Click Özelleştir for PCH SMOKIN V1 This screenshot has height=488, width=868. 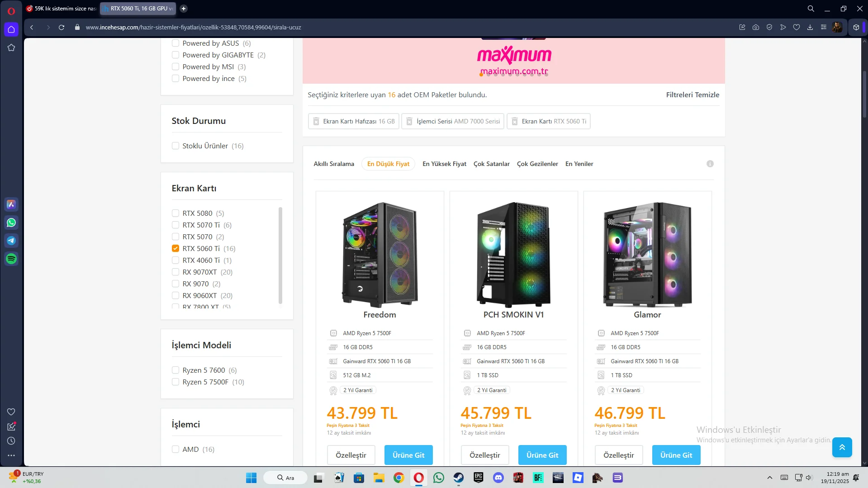tap(485, 455)
